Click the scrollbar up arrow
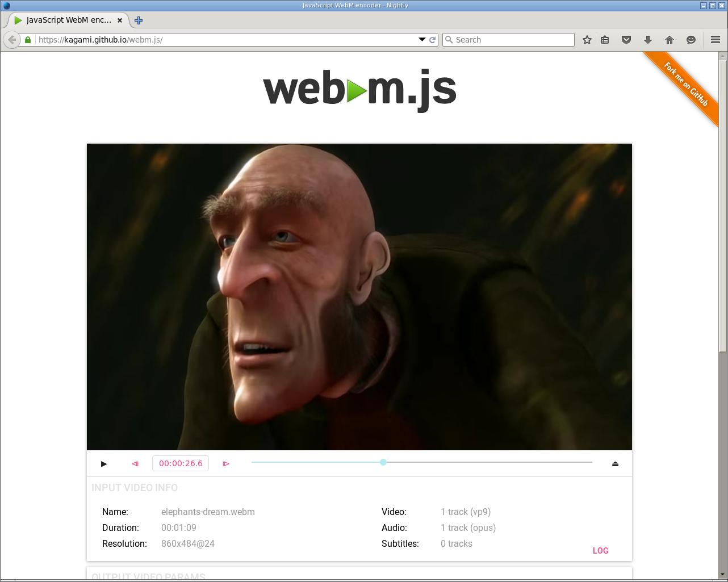 coord(722,56)
